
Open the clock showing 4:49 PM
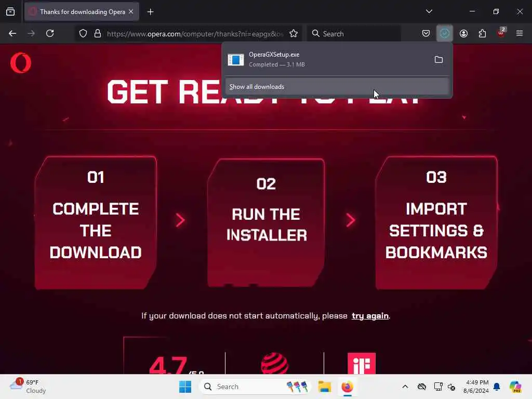click(x=476, y=387)
